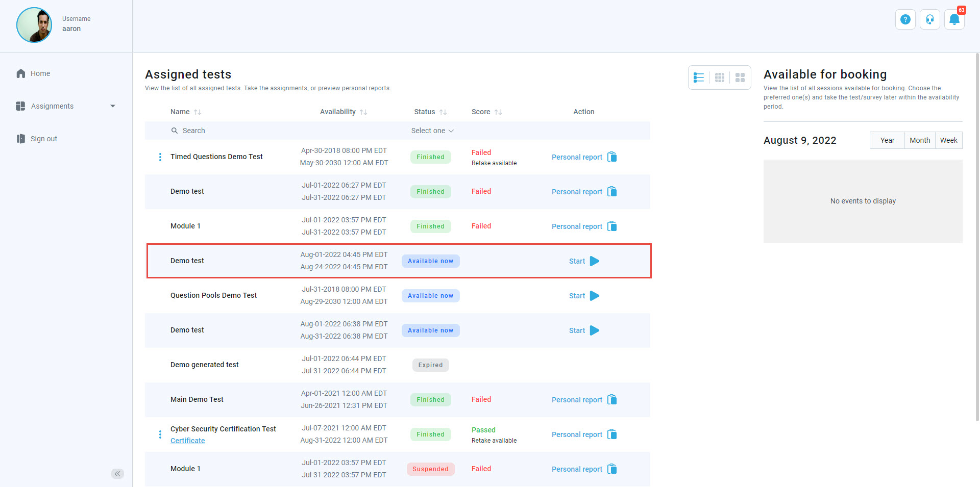Image resolution: width=980 pixels, height=487 pixels.
Task: Select the Month calendar tab
Action: tap(919, 140)
